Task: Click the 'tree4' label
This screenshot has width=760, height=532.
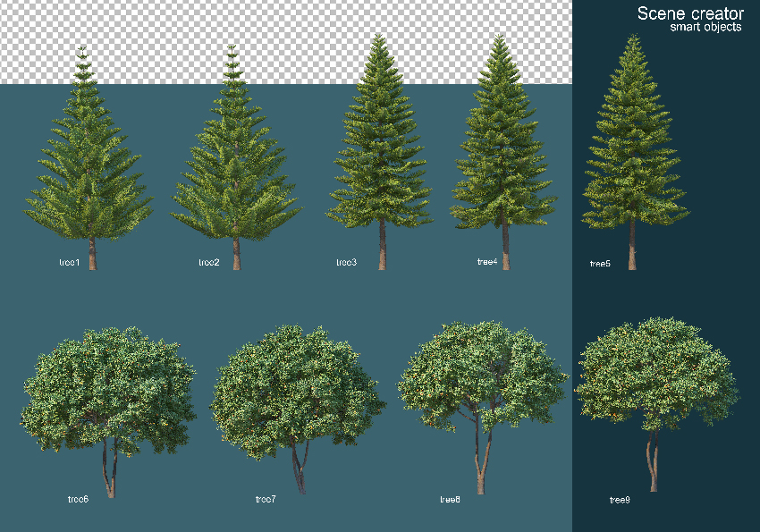Action: tap(487, 262)
